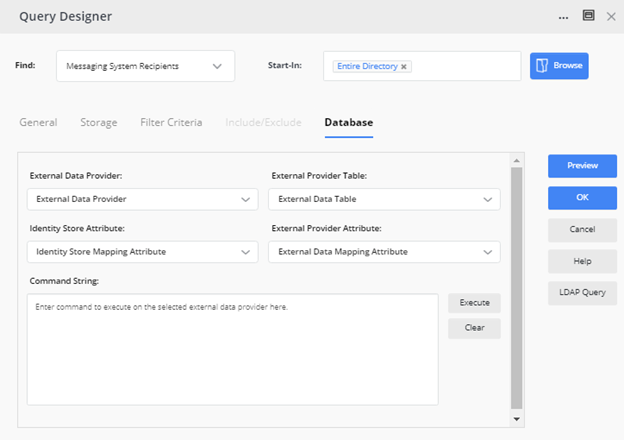Click inside the Command String text box

coord(232,349)
